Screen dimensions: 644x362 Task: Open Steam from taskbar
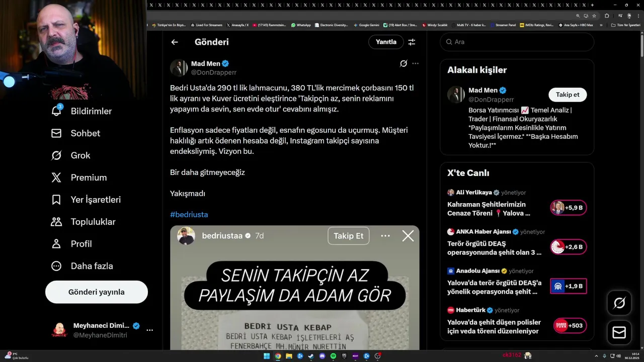click(311, 356)
